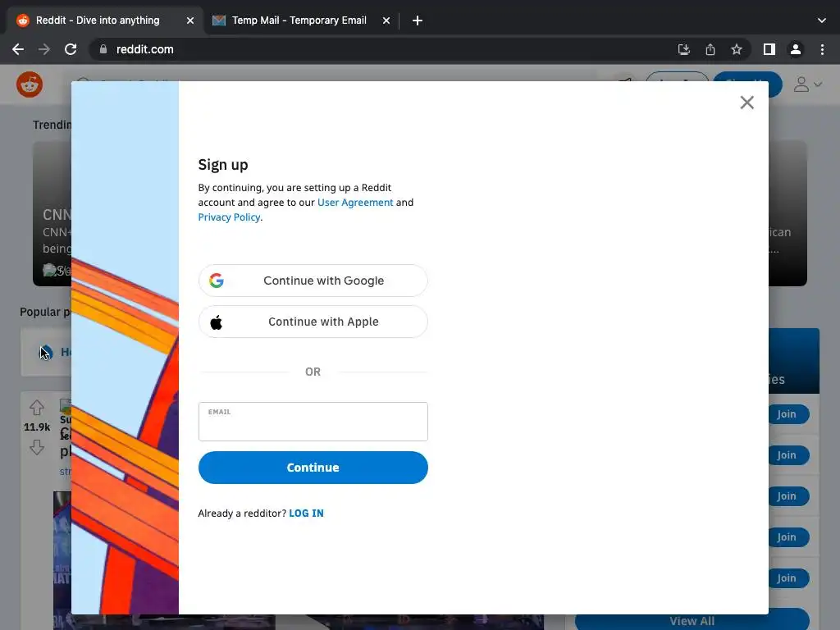Open the Reddit user menu dropdown
This screenshot has width=840, height=630.
coord(807,84)
